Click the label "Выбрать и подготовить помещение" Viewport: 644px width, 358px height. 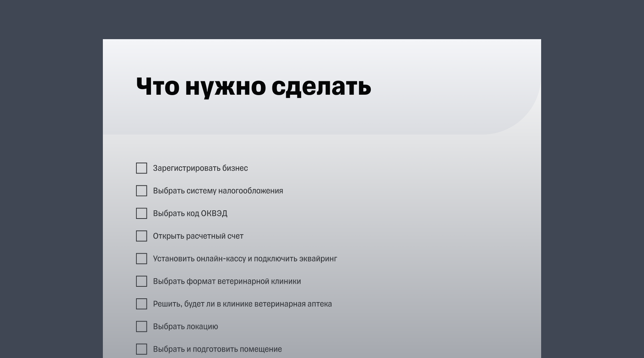tap(217, 349)
